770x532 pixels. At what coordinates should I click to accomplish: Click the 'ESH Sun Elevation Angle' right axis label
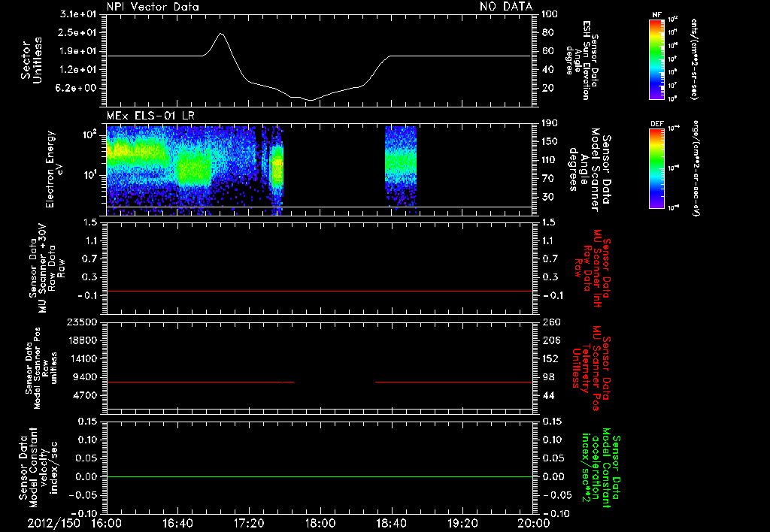582,60
